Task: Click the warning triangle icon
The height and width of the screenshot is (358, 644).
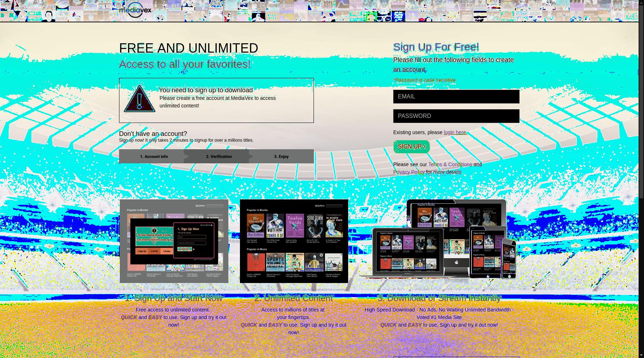Action: (x=140, y=98)
